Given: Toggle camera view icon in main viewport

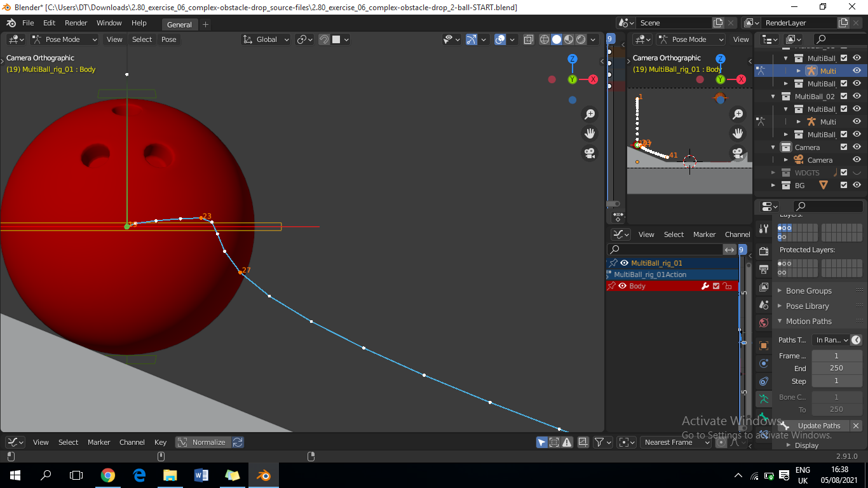Looking at the screenshot, I should tap(590, 153).
